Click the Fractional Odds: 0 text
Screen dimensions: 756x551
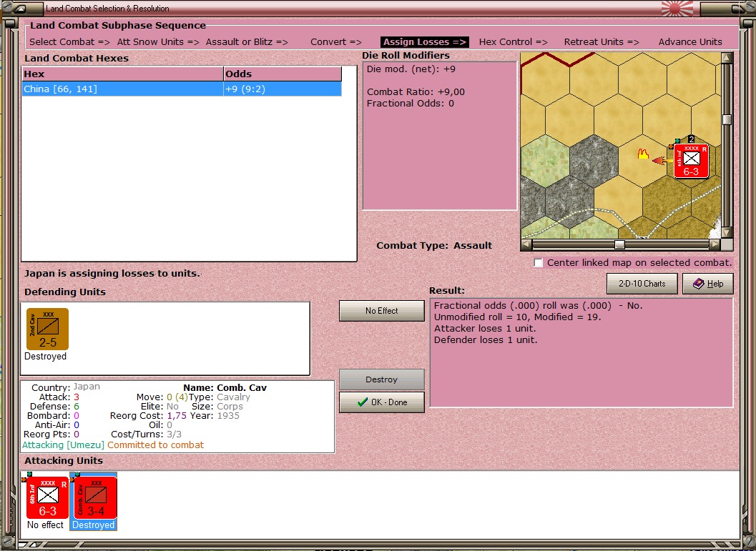[x=411, y=104]
